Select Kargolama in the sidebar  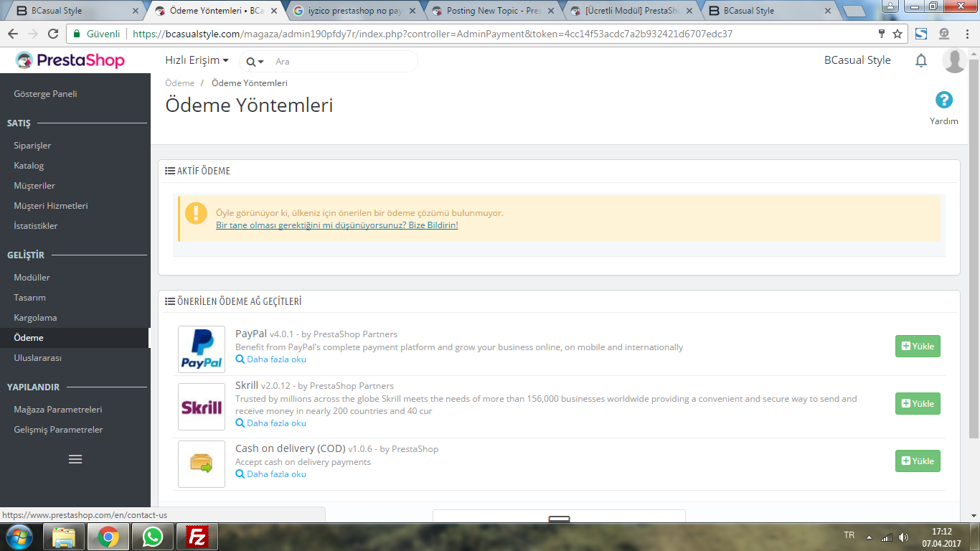click(35, 318)
